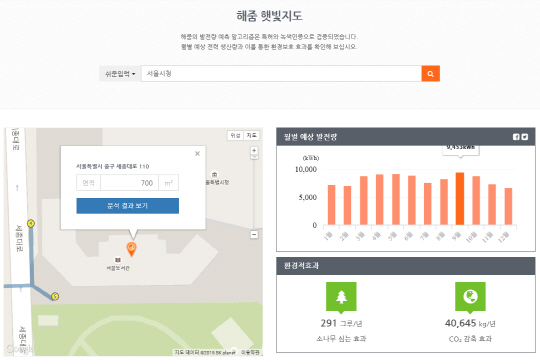Click the upper yellow subway marker
The image size is (540, 364).
(31, 223)
